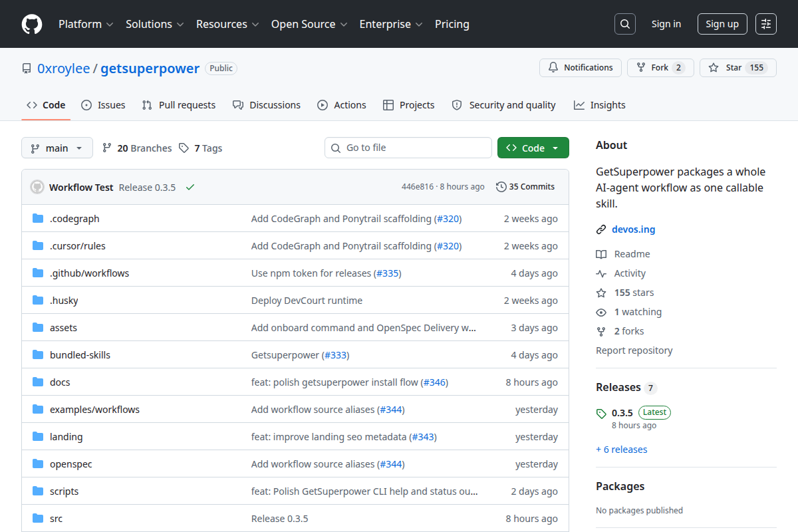This screenshot has width=798, height=532.
Task: Open pull request #346 link
Action: (x=435, y=382)
